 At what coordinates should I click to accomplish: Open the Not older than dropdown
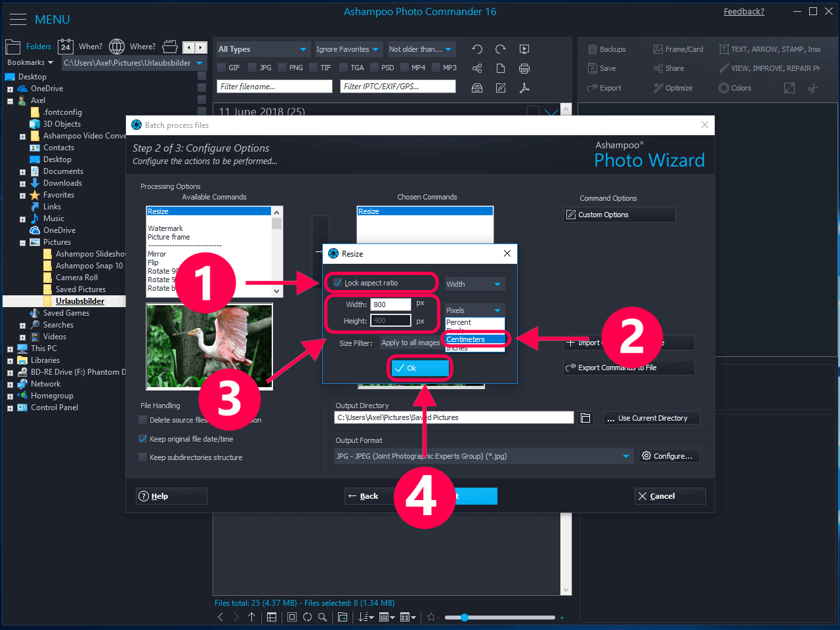click(x=421, y=49)
